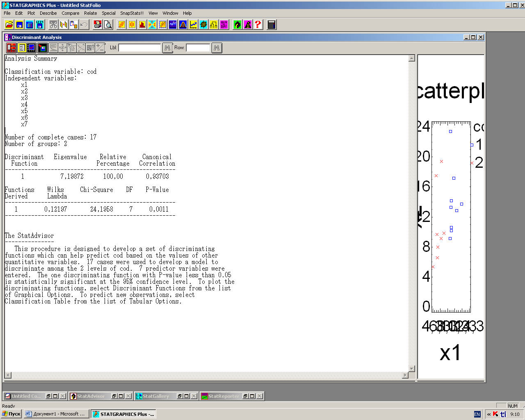Open the Compare menu
The image size is (525, 420).
click(x=71, y=13)
